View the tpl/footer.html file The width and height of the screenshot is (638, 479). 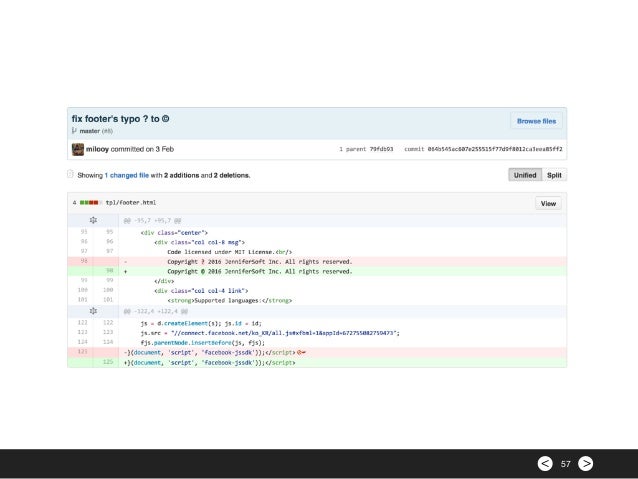pos(548,203)
